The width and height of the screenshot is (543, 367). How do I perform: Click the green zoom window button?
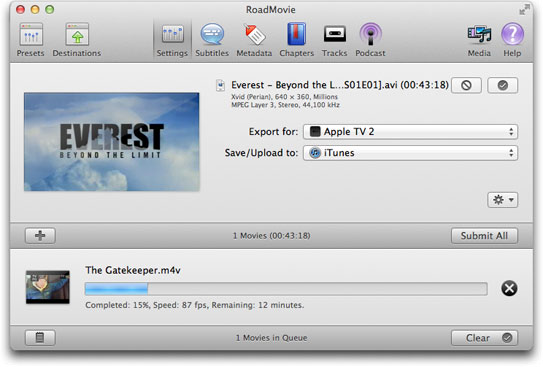50,10
